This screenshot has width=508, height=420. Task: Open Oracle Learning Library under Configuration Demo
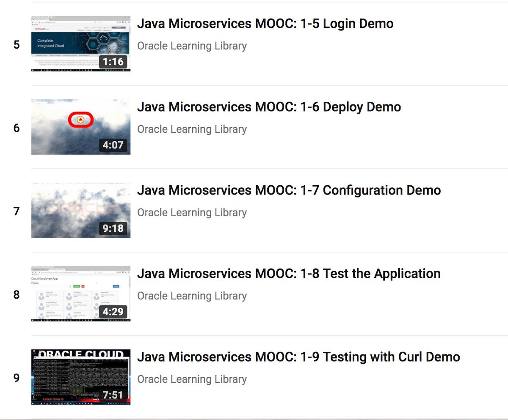coord(192,212)
